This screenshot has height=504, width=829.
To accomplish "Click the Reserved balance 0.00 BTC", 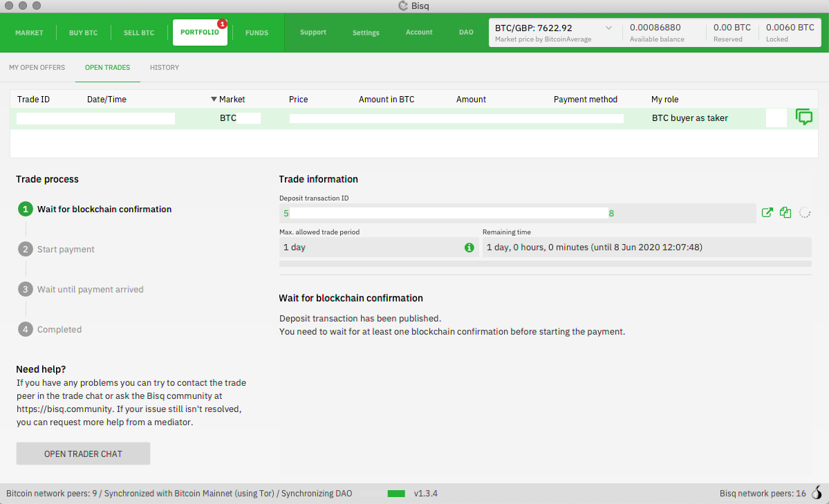I will (x=732, y=28).
